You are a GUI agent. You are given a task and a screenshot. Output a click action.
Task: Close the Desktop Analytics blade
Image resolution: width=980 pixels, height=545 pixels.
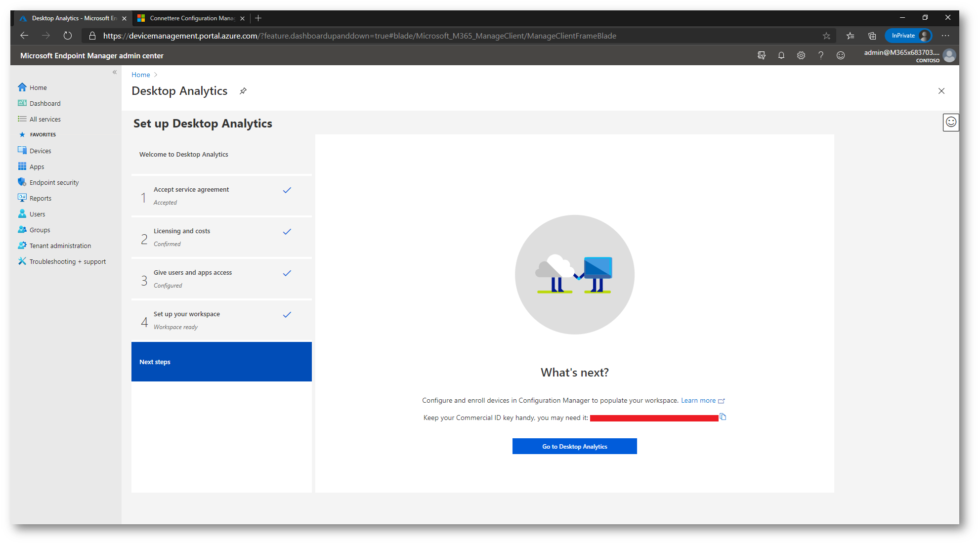pyautogui.click(x=941, y=91)
